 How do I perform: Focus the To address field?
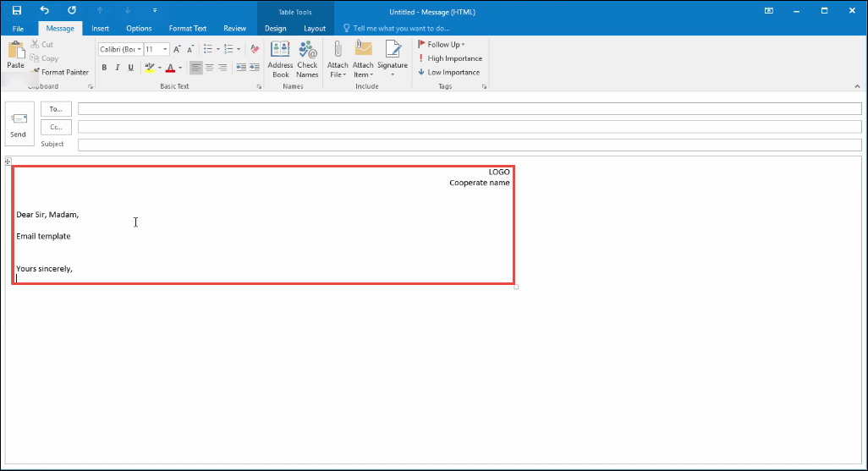(x=470, y=109)
